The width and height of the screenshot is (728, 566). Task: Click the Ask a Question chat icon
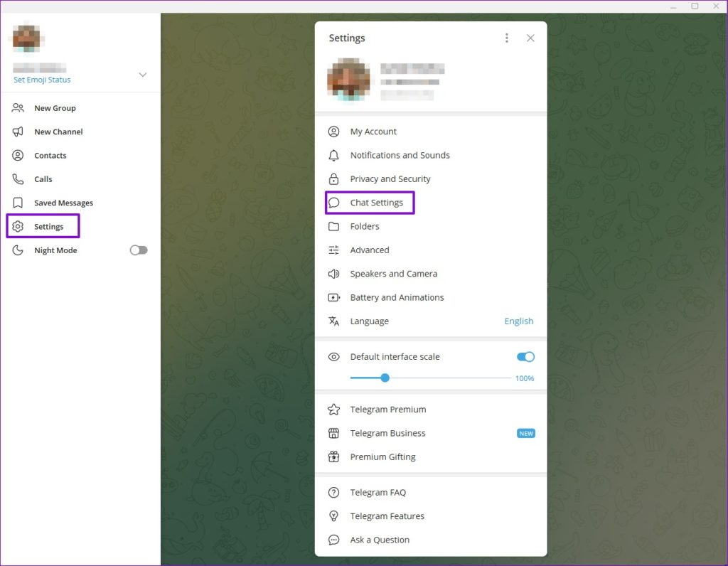click(x=333, y=540)
